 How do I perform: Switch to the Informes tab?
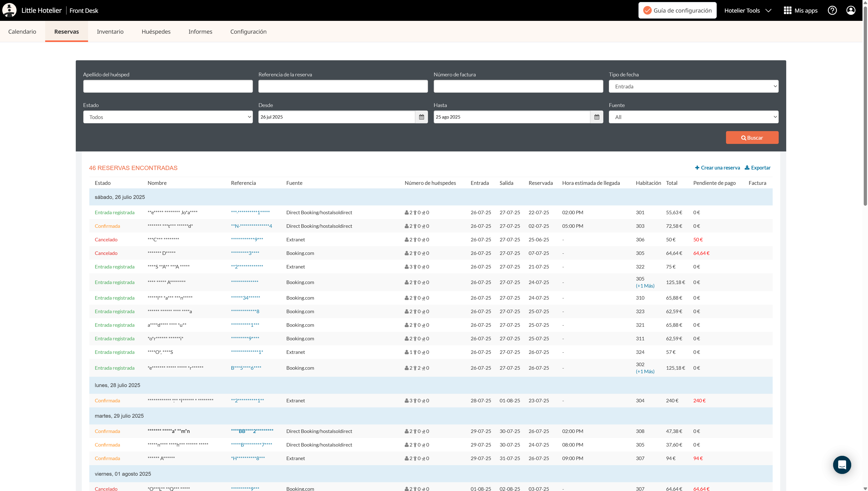(x=200, y=31)
